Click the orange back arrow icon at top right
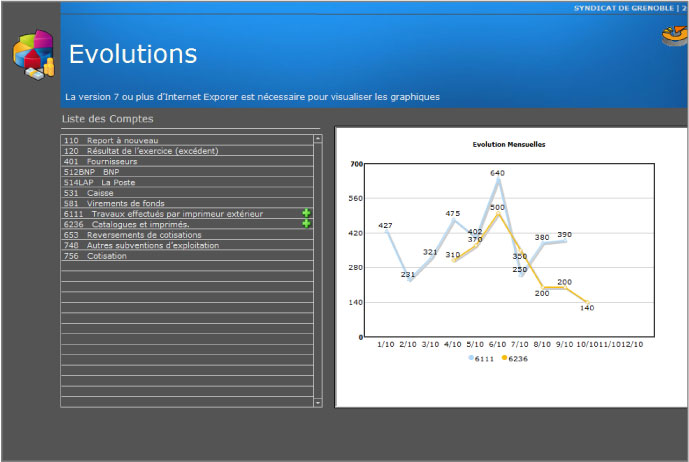 pos(674,36)
